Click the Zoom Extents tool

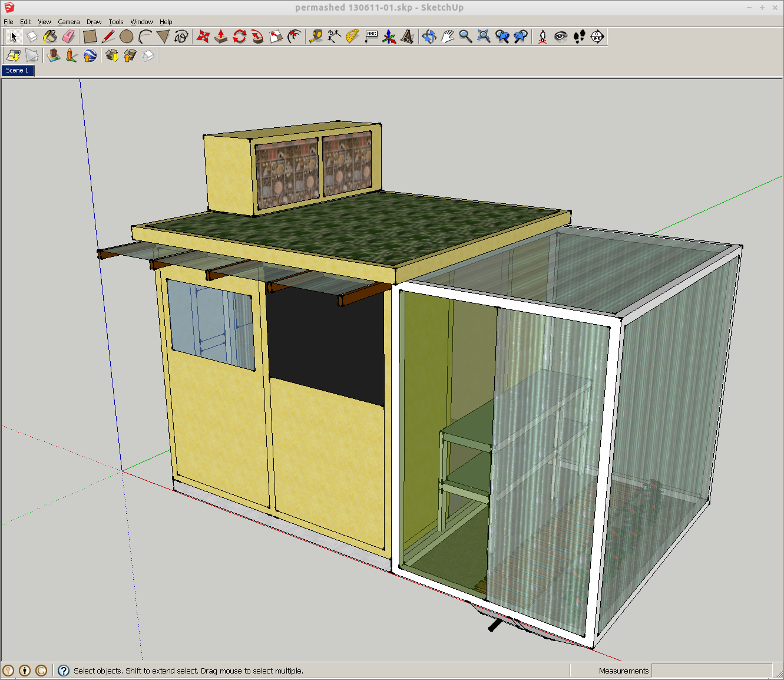coord(484,37)
